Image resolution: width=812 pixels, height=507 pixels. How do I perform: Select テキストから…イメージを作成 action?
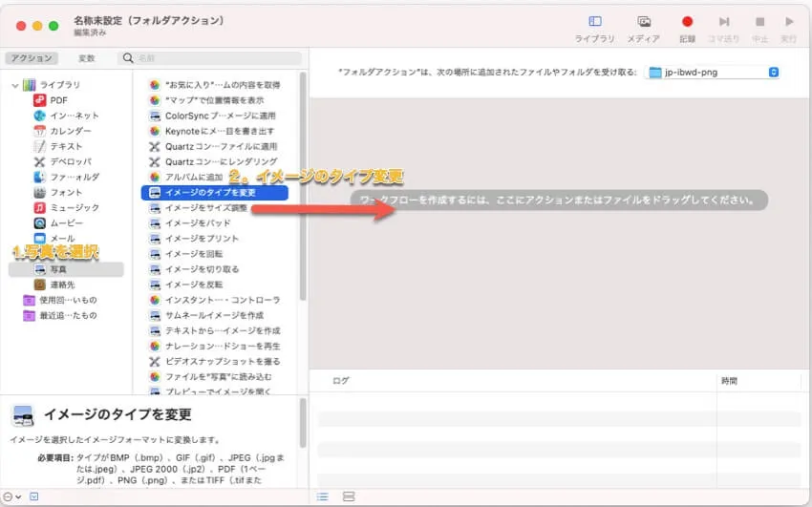(x=214, y=330)
